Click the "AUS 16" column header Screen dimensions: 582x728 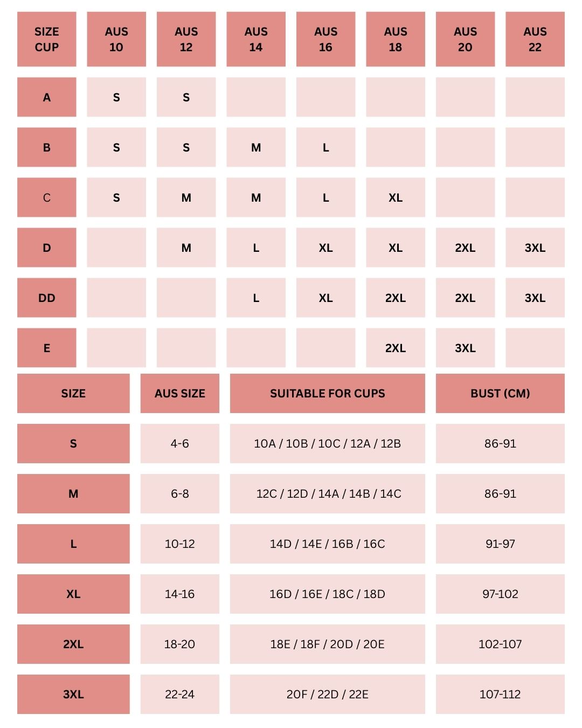325,39
